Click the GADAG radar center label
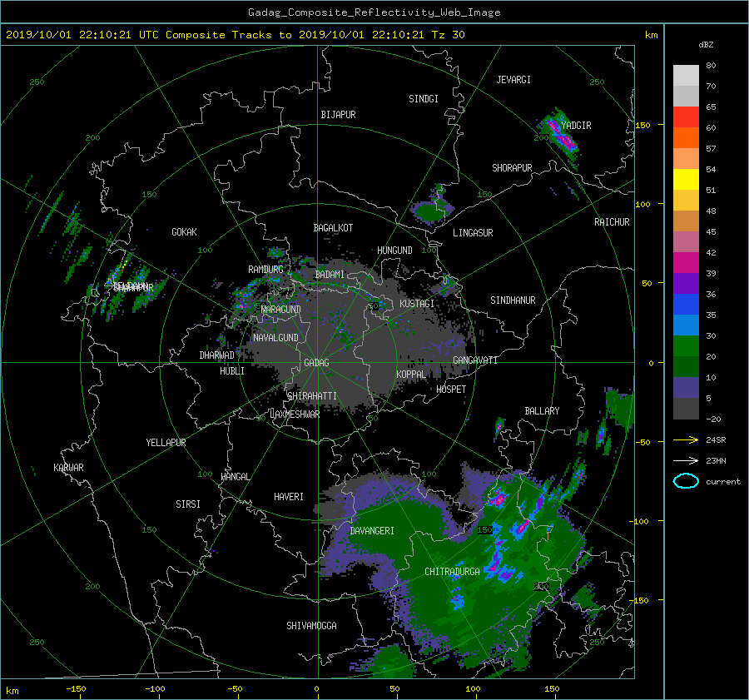This screenshot has height=700, width=749. tap(317, 363)
